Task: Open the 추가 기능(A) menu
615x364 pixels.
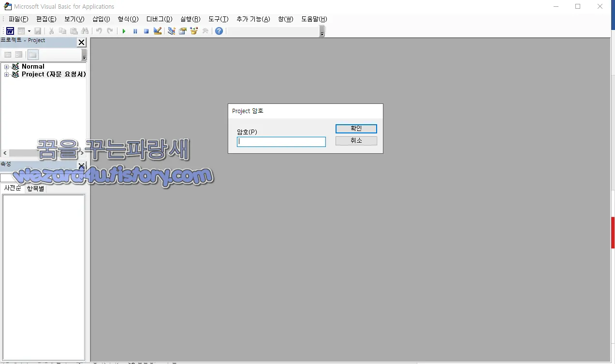Action: (x=253, y=19)
